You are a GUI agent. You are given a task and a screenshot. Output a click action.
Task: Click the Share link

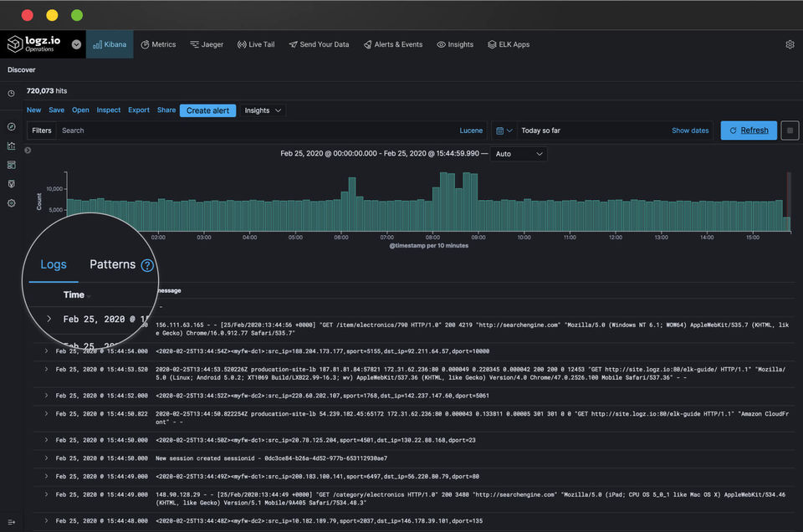tap(166, 110)
